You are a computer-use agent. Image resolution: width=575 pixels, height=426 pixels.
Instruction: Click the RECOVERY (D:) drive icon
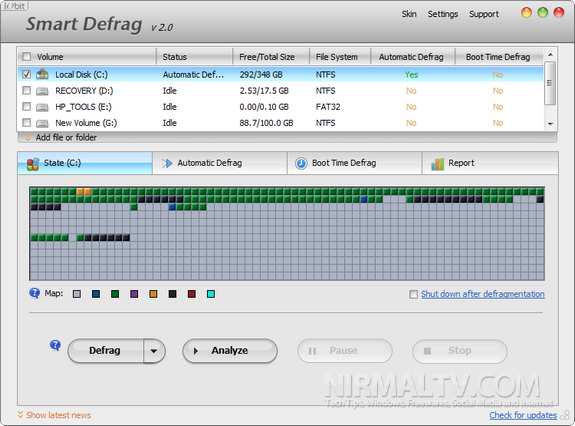(x=42, y=91)
